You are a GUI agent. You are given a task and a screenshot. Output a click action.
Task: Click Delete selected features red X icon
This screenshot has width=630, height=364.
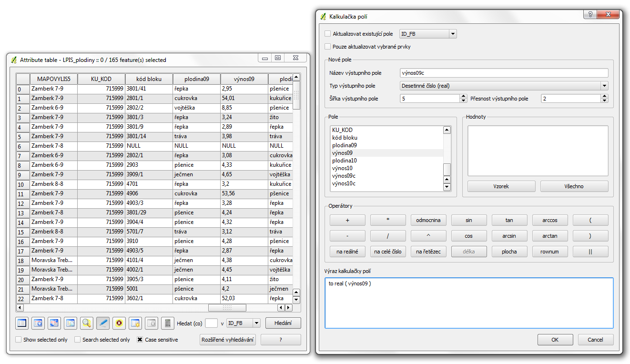(119, 323)
